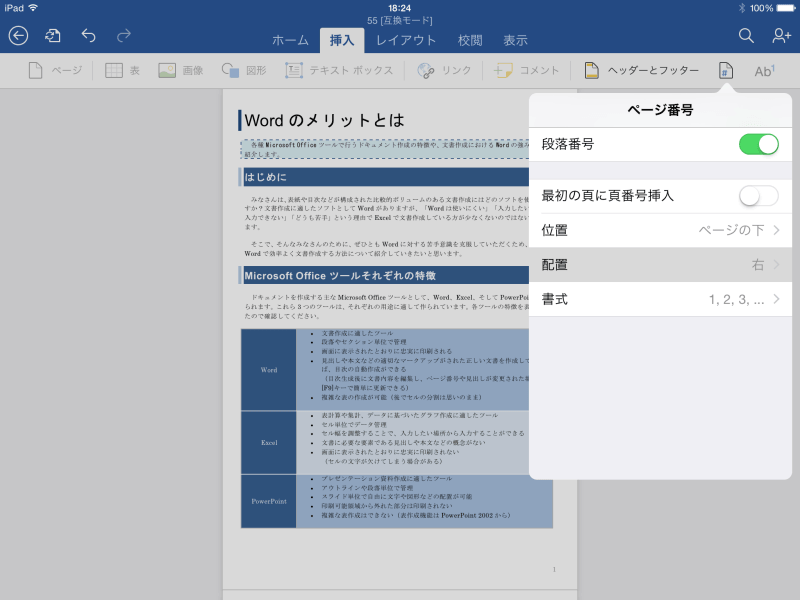Tap the Wi-Fi status icon

click(34, 8)
